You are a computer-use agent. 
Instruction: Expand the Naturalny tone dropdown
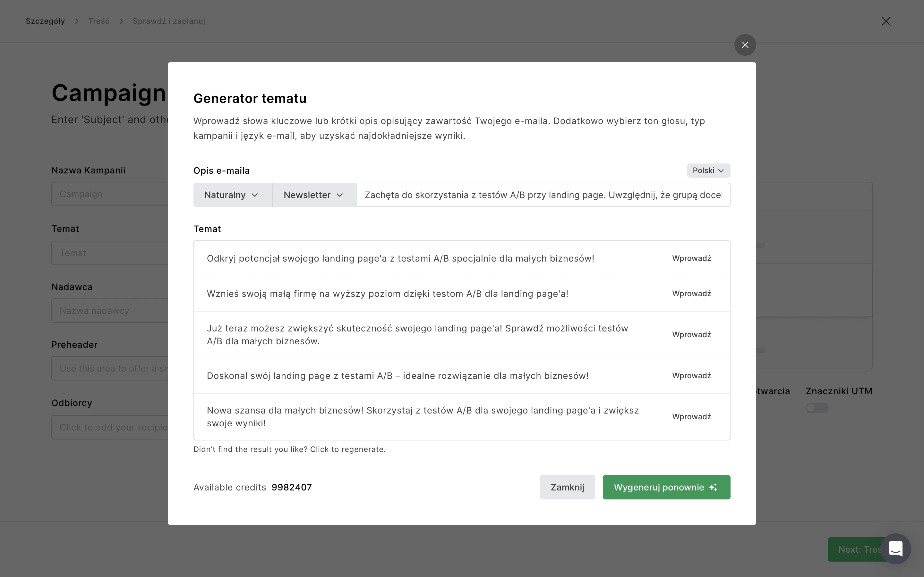232,195
